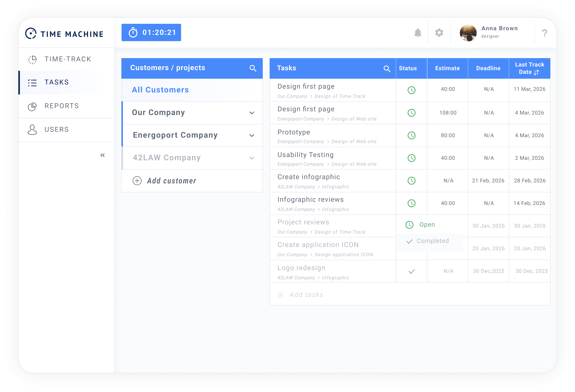Viewport: 575px width, 392px height.
Task: Expand the Our Company chevron
Action: coord(252,113)
